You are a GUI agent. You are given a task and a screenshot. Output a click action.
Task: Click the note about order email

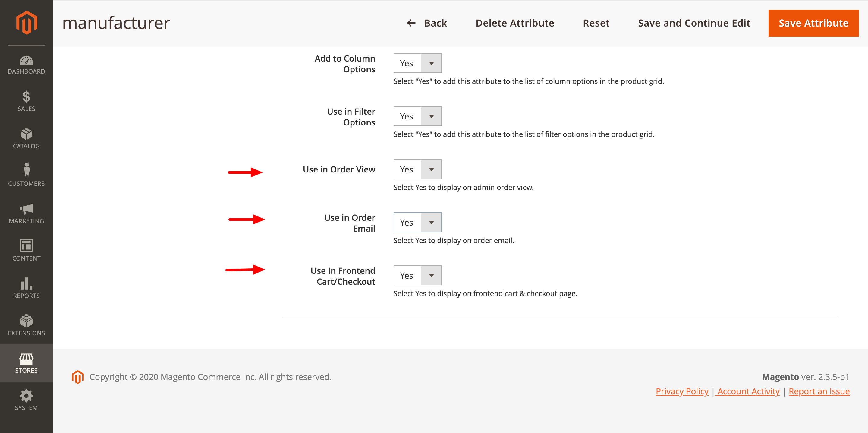[x=454, y=240]
